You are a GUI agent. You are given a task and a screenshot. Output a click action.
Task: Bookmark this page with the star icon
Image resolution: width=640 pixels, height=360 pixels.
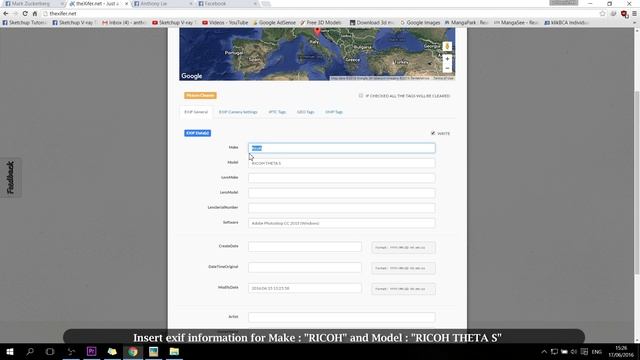point(602,13)
